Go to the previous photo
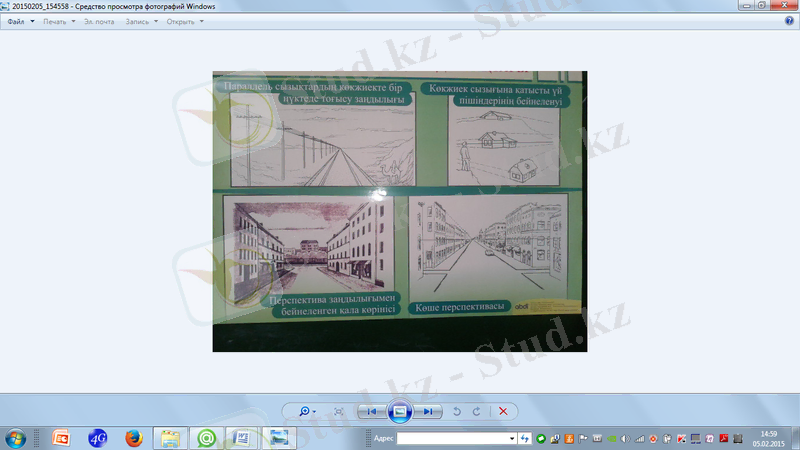This screenshot has width=800, height=450. tap(371, 411)
